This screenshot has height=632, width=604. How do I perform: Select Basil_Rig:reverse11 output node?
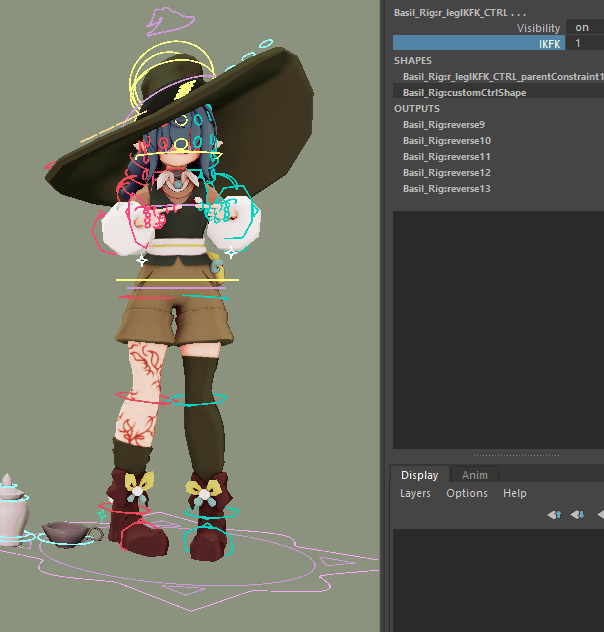point(446,156)
